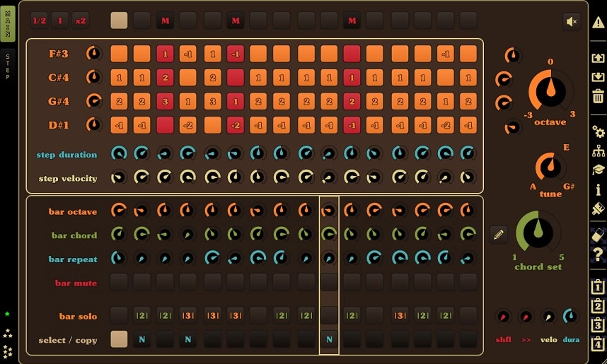Screen dimensions: 607x364
Task: Set speed to x2
Action: click(81, 21)
